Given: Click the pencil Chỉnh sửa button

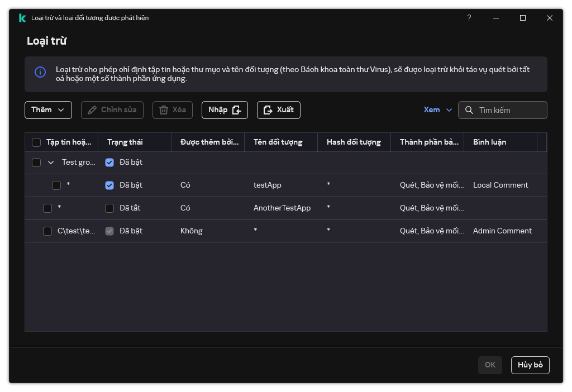Looking at the screenshot, I should point(112,110).
